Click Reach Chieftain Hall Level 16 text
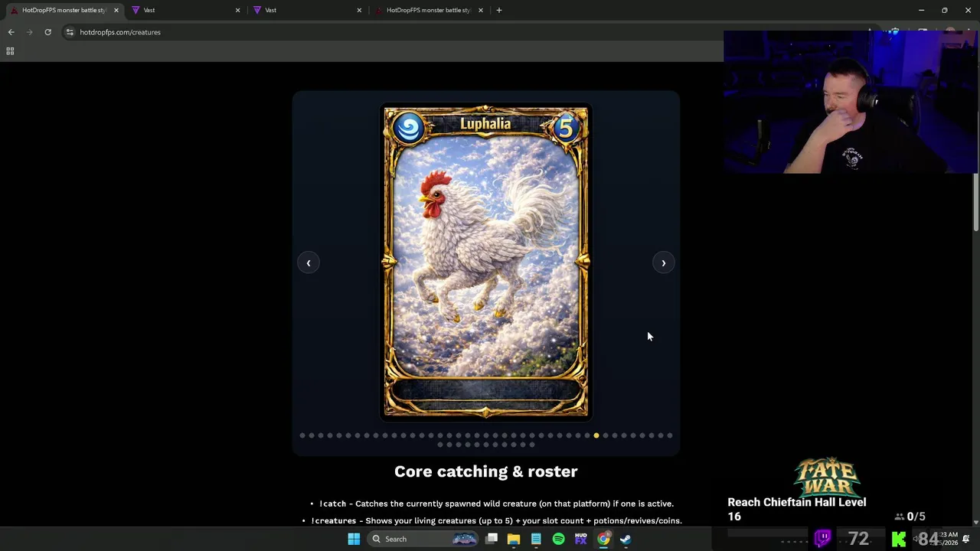Image resolution: width=980 pixels, height=551 pixels. (796, 509)
